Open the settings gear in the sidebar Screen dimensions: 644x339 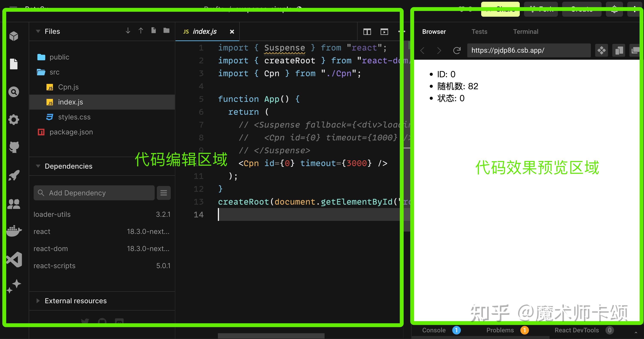(x=14, y=120)
